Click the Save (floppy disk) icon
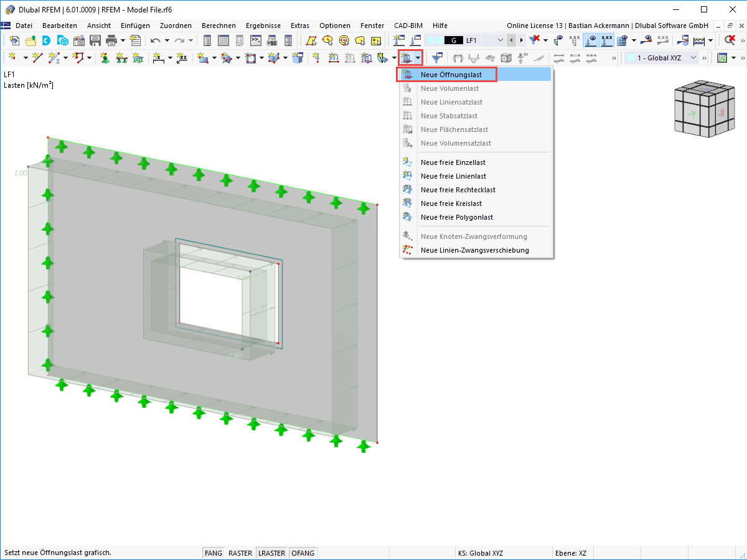Viewport: 747px width, 560px height. [x=95, y=40]
